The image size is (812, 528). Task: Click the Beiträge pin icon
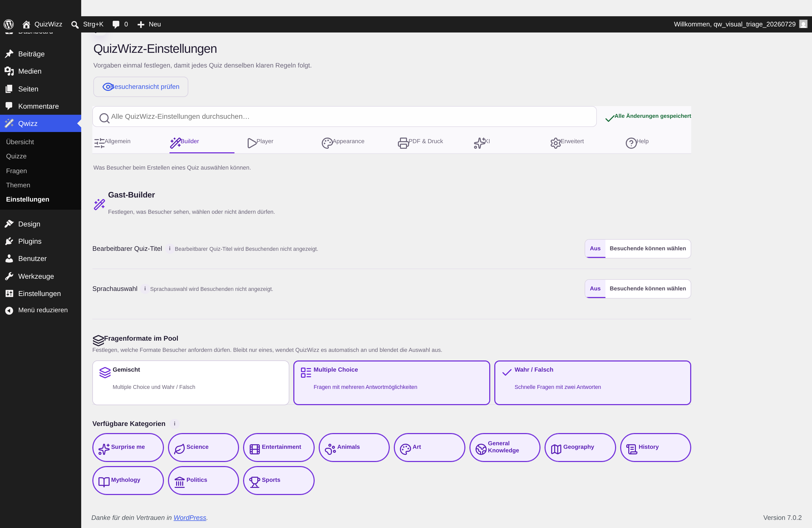click(x=9, y=54)
